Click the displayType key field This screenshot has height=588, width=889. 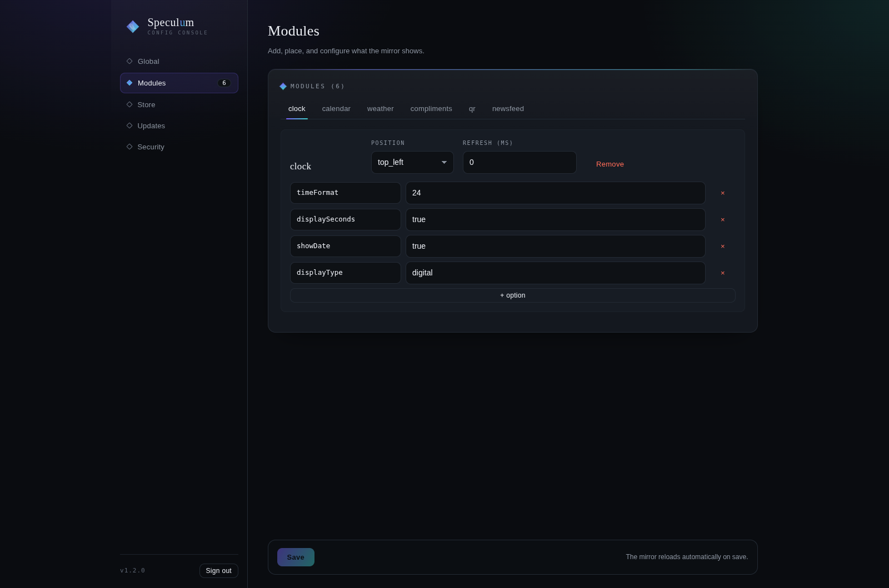point(346,273)
